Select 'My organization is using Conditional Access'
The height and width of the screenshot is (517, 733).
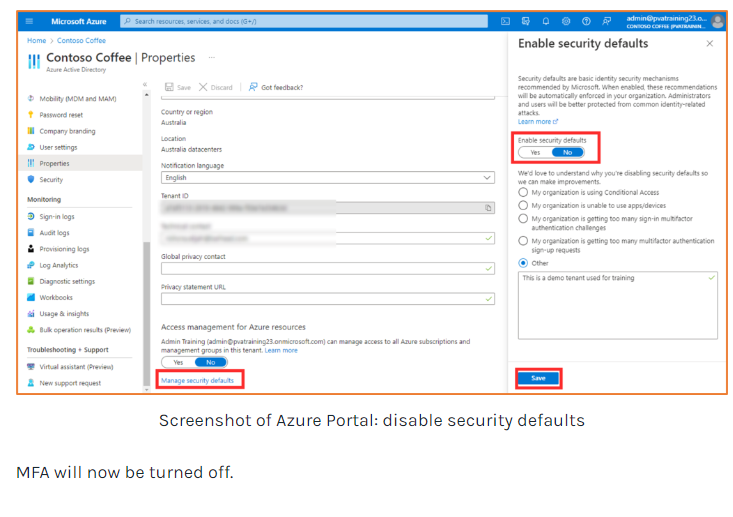coord(523,192)
